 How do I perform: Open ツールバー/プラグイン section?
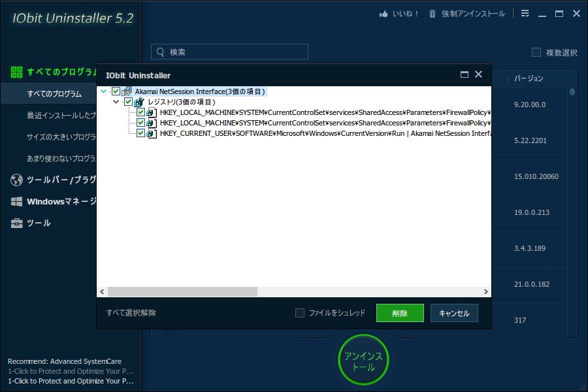click(61, 180)
